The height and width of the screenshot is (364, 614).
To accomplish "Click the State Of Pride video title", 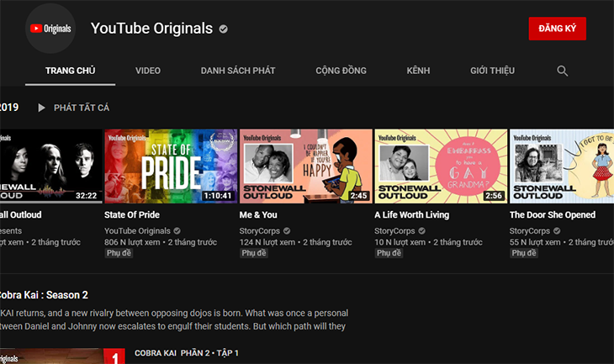I will point(132,215).
